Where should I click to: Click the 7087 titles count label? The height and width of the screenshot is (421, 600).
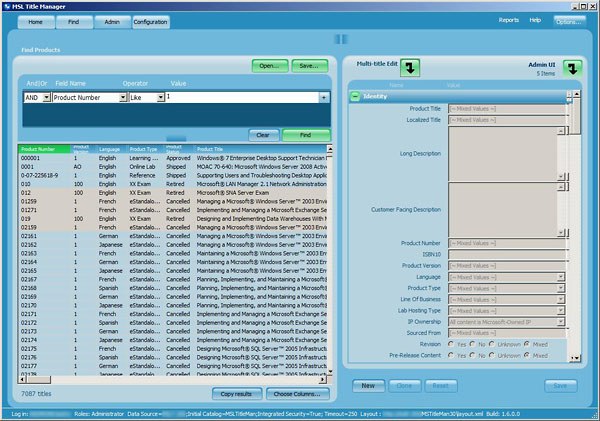point(36,393)
